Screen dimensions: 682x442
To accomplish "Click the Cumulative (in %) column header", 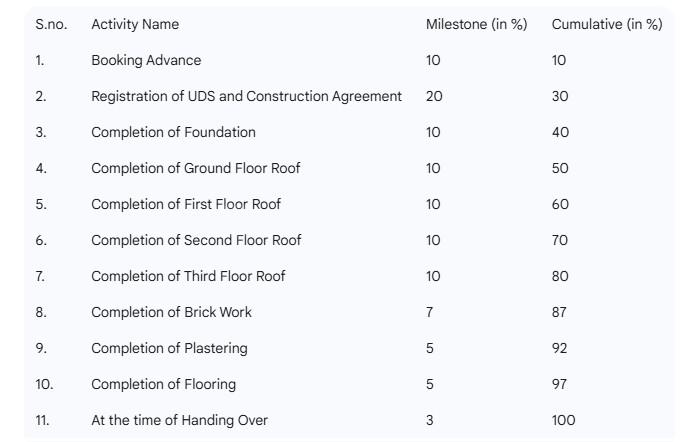I will 606,24.
